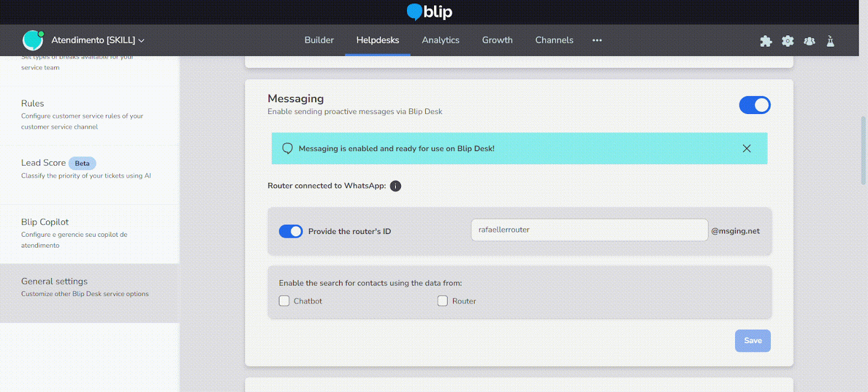The height and width of the screenshot is (392, 868).
Task: Open Lead Score in the sidebar
Action: click(x=90, y=175)
